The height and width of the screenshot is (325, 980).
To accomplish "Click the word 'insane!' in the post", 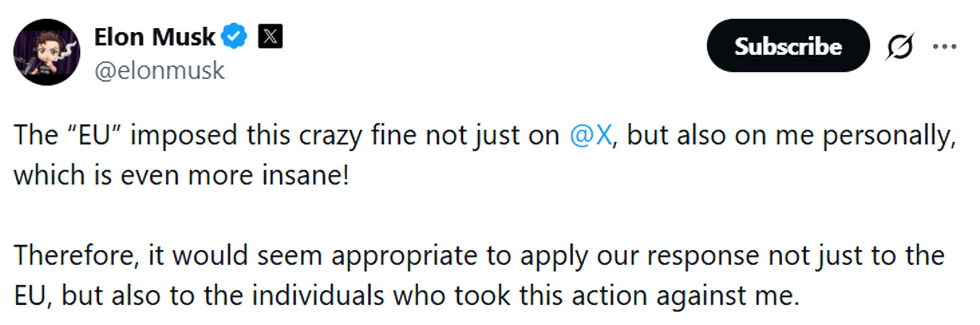I will click(x=305, y=175).
